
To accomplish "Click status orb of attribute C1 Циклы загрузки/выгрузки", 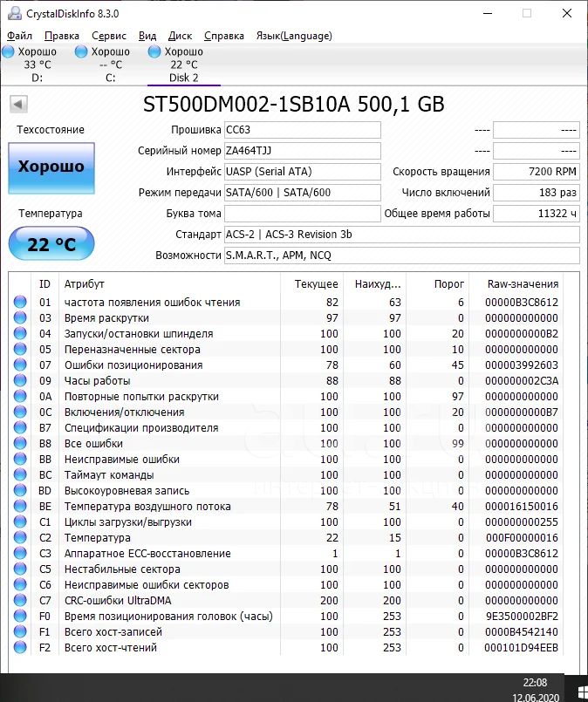I will [20, 521].
